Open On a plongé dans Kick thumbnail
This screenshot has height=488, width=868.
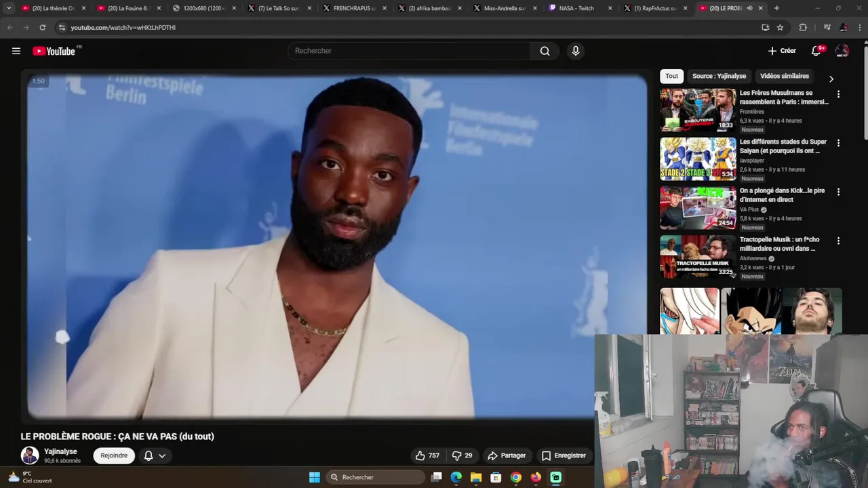[x=698, y=207]
